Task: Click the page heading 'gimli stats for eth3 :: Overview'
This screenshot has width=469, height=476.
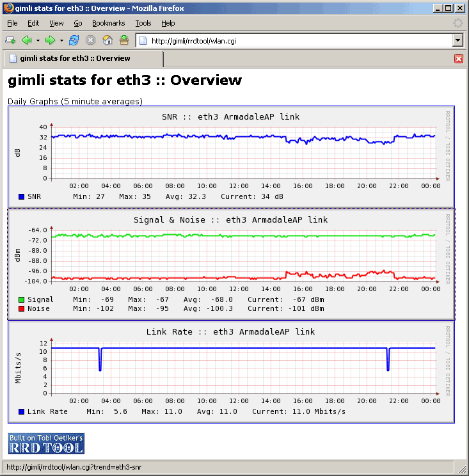Action: (125, 81)
